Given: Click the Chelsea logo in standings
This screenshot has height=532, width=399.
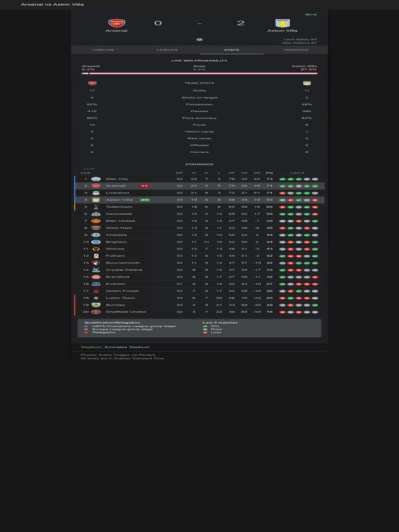Looking at the screenshot, I should point(96,235).
